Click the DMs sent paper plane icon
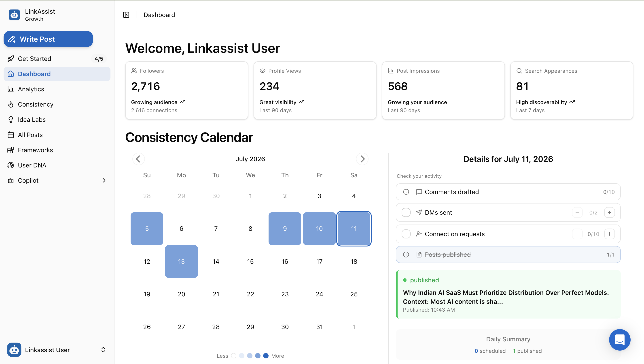The width and height of the screenshot is (644, 364). [419, 212]
